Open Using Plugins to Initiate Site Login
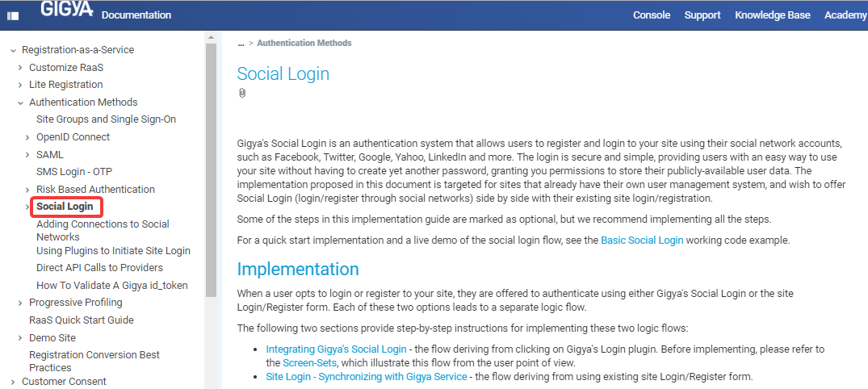868x389 pixels. coord(113,251)
